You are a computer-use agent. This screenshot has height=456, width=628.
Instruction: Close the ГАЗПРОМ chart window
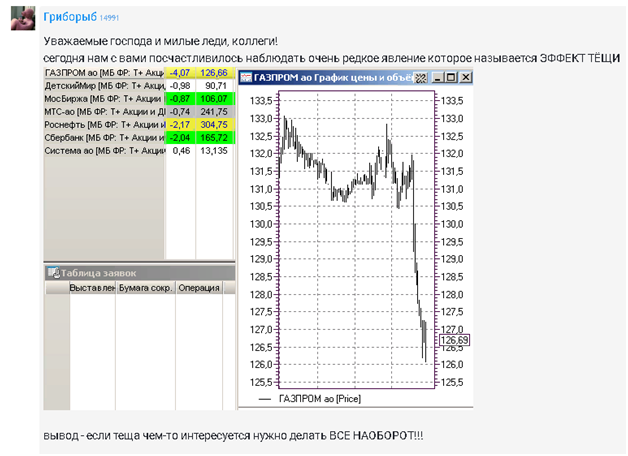point(465,78)
